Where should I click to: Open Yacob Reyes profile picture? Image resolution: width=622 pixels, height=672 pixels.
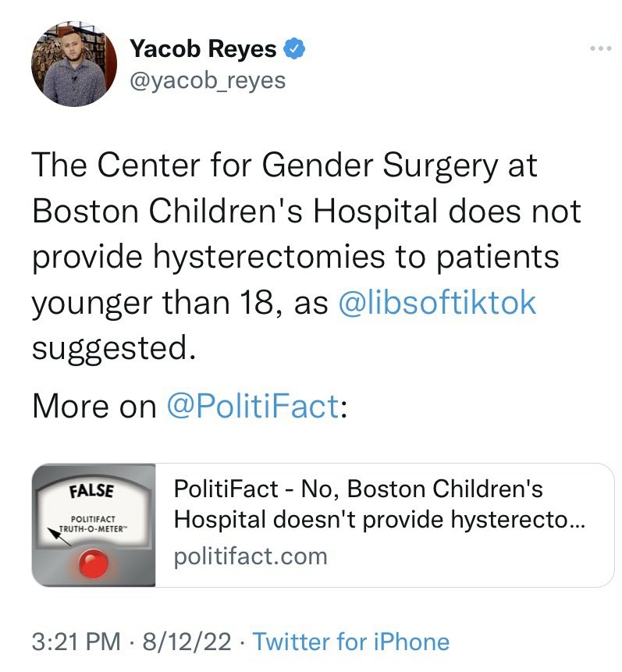[x=74, y=63]
